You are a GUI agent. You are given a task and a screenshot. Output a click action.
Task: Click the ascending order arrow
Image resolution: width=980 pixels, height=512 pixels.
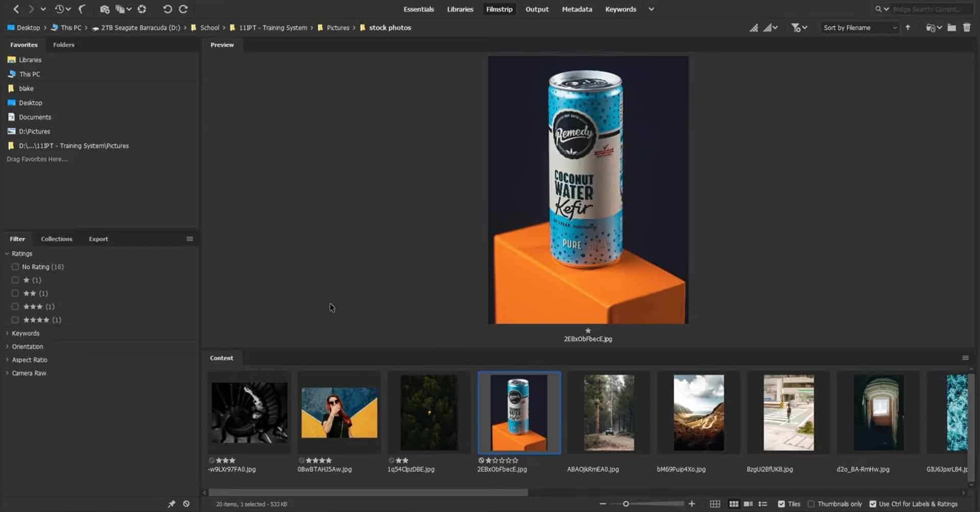click(x=907, y=28)
